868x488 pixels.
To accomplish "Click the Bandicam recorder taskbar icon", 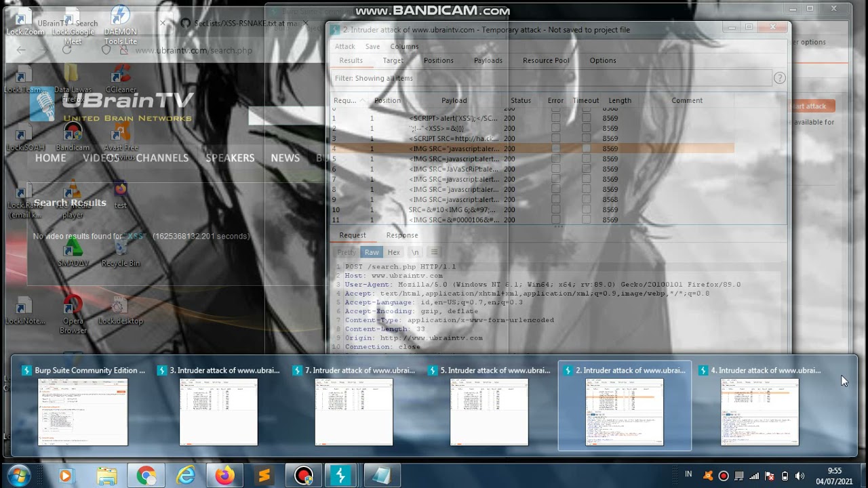I will click(x=303, y=476).
